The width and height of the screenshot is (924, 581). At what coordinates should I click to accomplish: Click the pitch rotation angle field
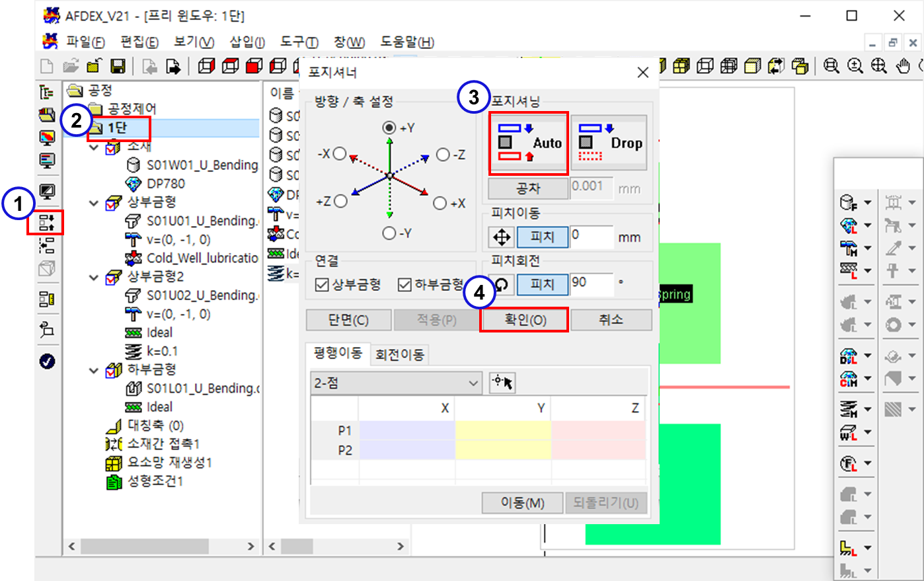591,284
